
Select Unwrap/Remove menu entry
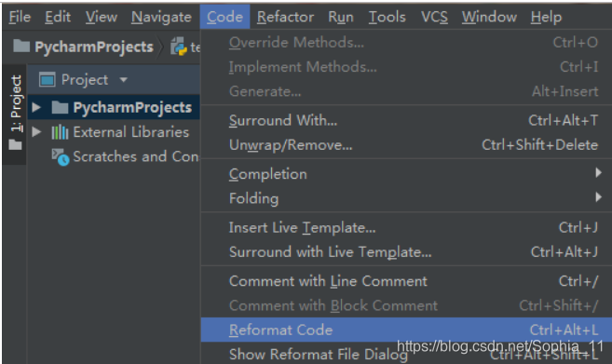[406, 145]
